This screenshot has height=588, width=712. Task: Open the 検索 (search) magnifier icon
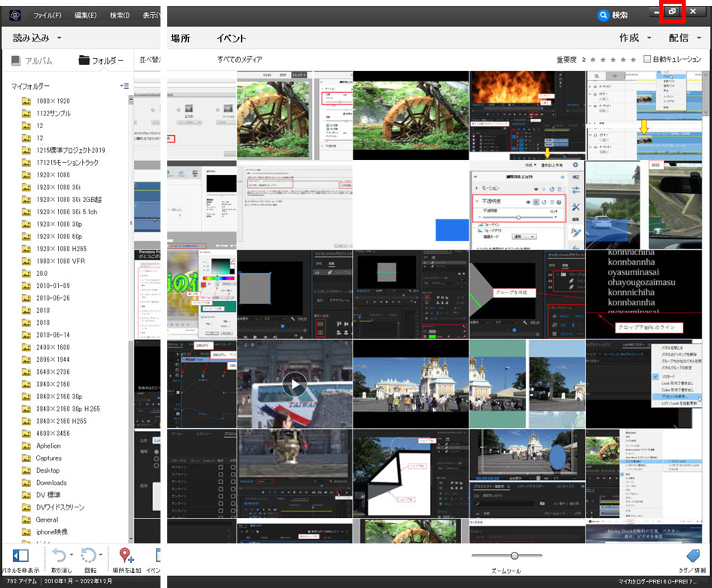coord(603,15)
